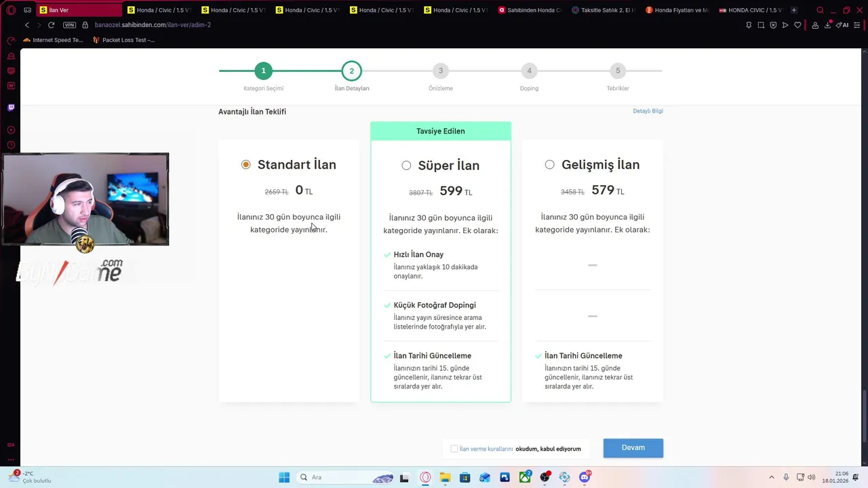This screenshot has height=488, width=868.
Task: Open the HONDA CIVIC / 1.5 tab
Action: [x=751, y=10]
